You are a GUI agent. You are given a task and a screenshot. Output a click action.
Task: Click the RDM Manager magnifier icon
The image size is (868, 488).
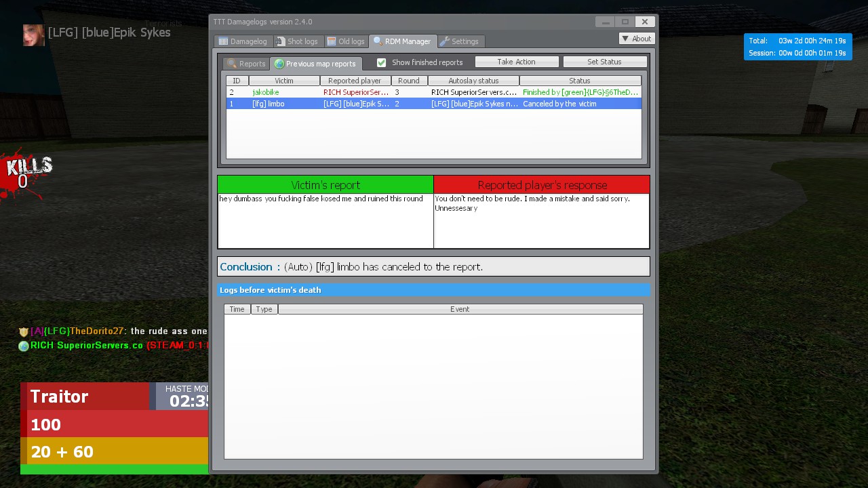pos(378,41)
